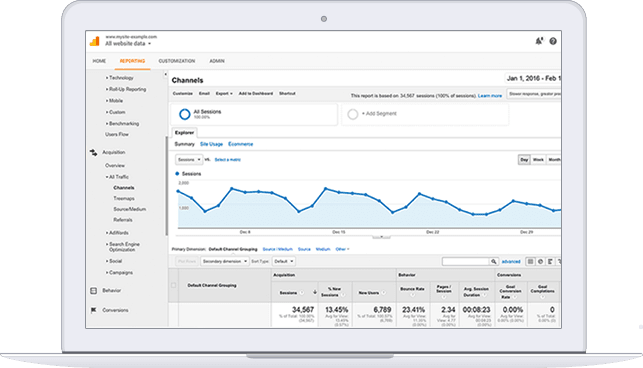Open the help question mark icon
643x368 pixels.
(553, 41)
